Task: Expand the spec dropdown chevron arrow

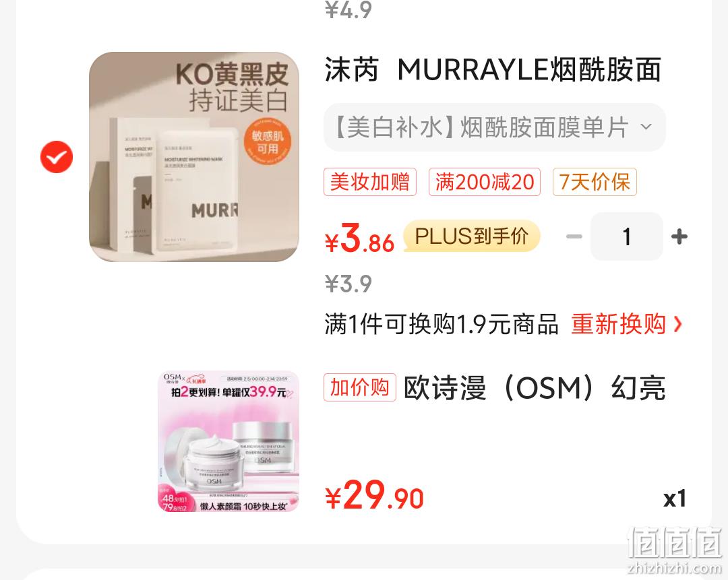Action: tap(646, 127)
